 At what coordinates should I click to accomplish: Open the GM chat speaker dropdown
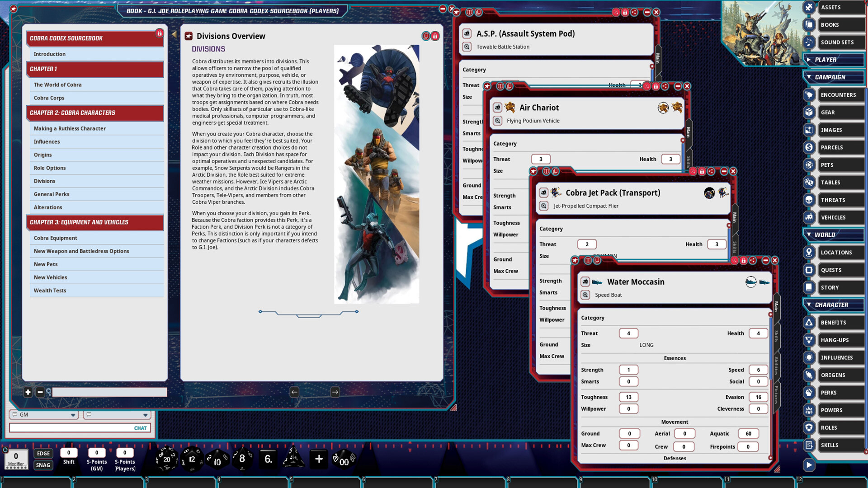(73, 415)
